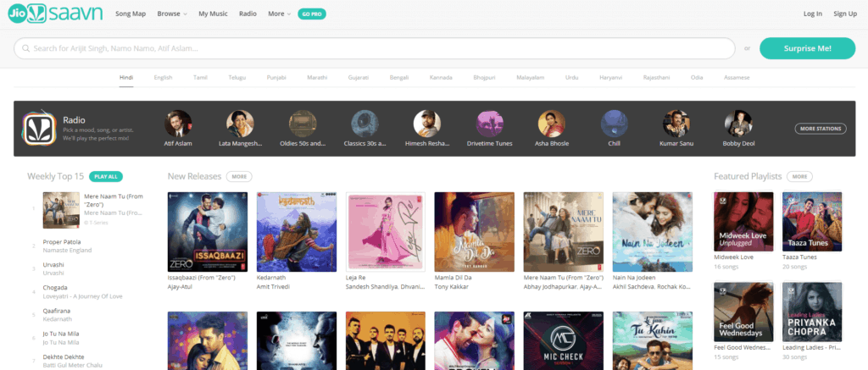868x370 pixels.
Task: Open Nain Na Jodeen album cover
Action: 653,232
